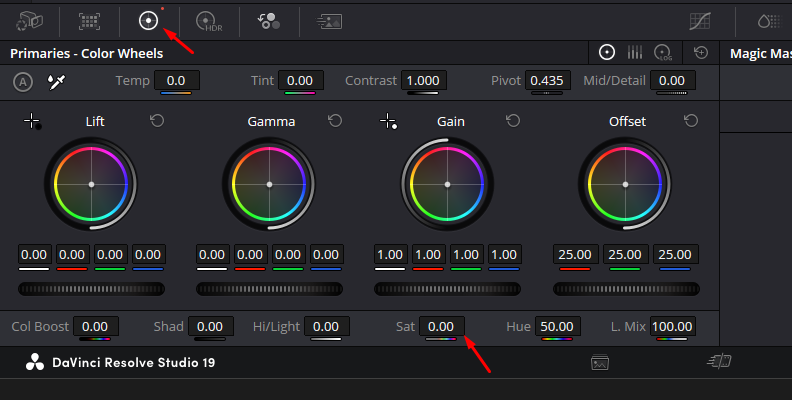Screen dimensions: 792x400
Task: Open the Curves palette icon
Action: 700,21
